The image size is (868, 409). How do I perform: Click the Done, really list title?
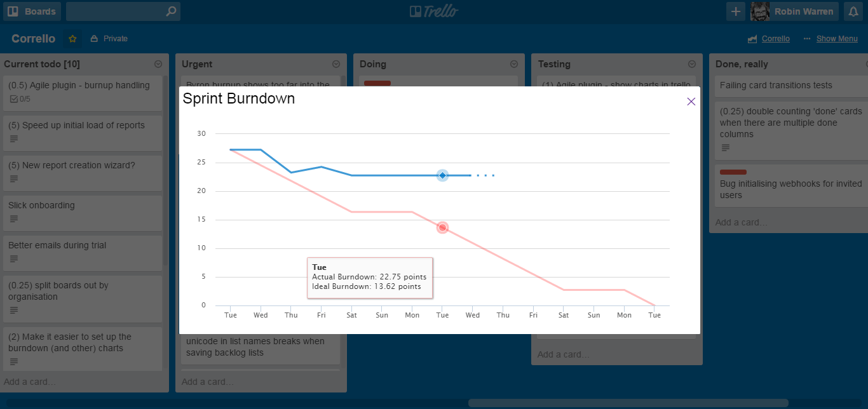tap(742, 64)
